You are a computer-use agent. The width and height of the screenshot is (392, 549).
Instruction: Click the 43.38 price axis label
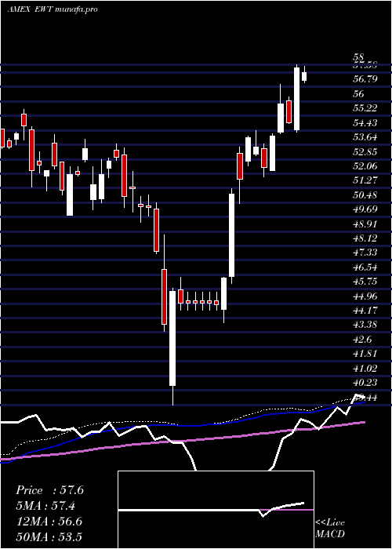point(365,325)
